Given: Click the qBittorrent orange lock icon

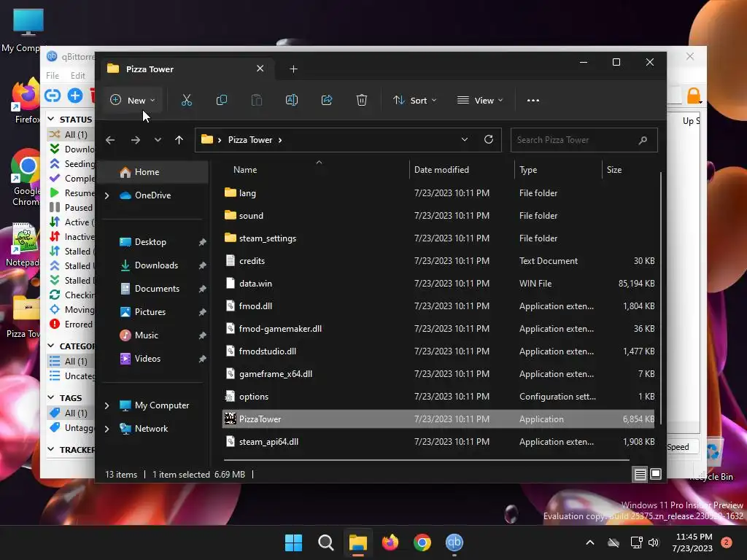Looking at the screenshot, I should click(x=694, y=96).
